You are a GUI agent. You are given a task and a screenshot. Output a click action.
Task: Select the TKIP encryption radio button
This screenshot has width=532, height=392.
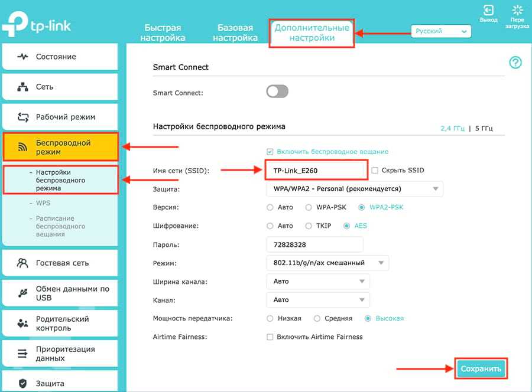[x=309, y=226]
